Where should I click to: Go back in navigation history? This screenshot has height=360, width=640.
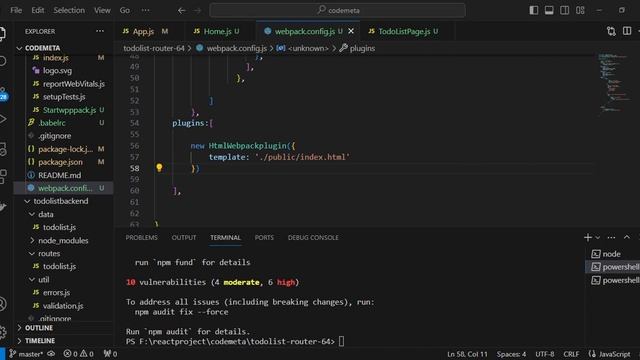[x=182, y=11]
